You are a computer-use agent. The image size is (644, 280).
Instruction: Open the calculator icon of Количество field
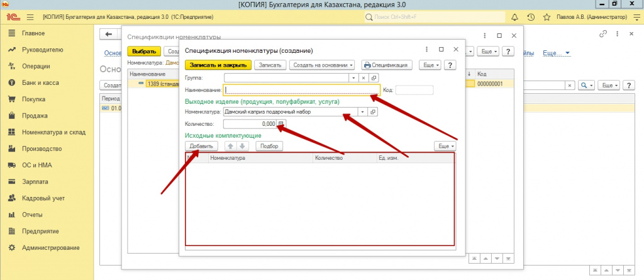coord(281,124)
